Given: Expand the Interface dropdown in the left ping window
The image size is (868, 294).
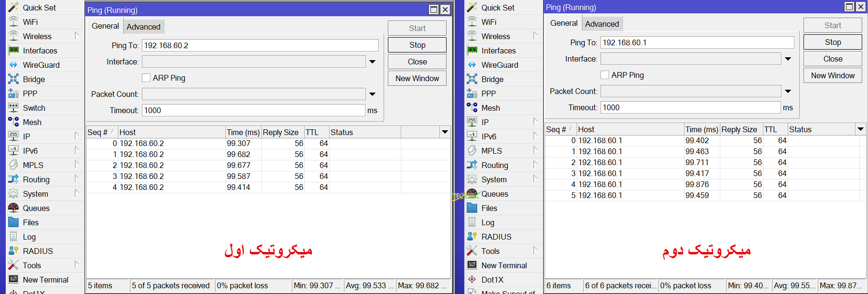Looking at the screenshot, I should (x=372, y=62).
